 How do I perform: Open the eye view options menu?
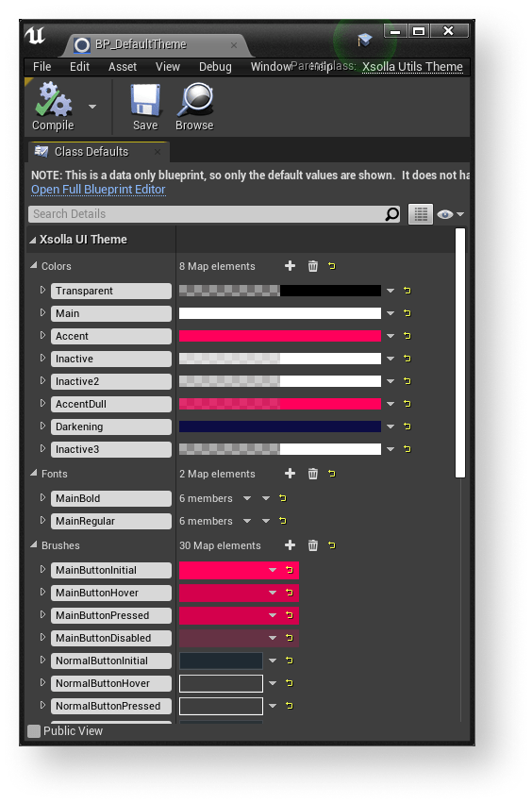[451, 214]
